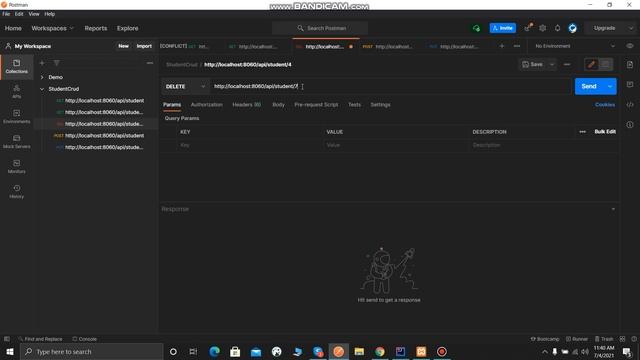Image resolution: width=640 pixels, height=360 pixels.
Task: Open the Workspaces dropdown menu
Action: pyautogui.click(x=52, y=28)
